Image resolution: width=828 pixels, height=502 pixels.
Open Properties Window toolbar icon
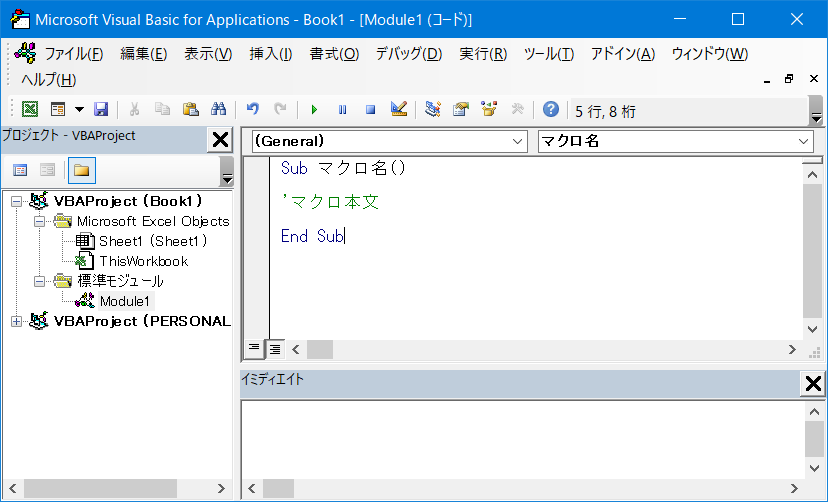461,109
